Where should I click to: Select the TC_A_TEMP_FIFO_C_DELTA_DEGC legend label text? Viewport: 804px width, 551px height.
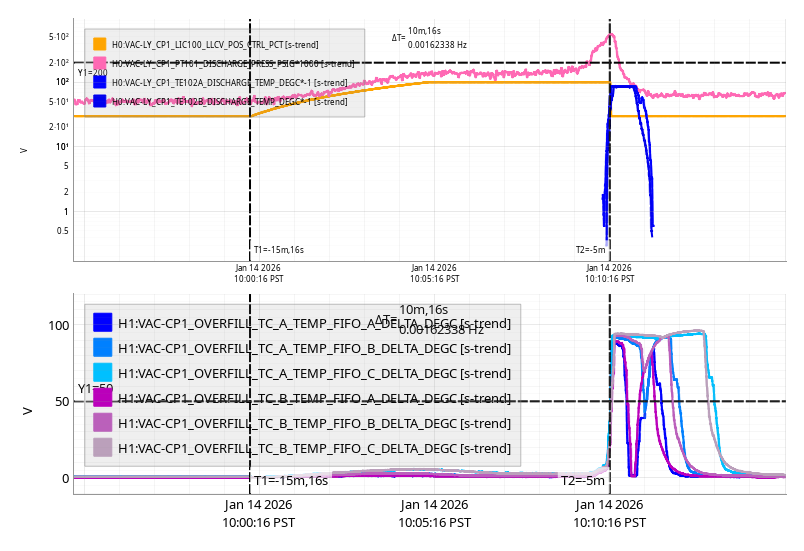coord(314,373)
